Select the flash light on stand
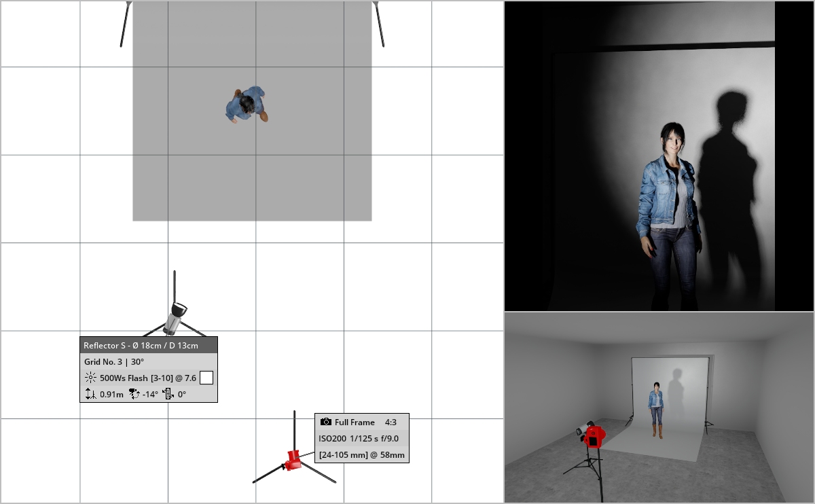Image resolution: width=815 pixels, height=504 pixels. 175,317
